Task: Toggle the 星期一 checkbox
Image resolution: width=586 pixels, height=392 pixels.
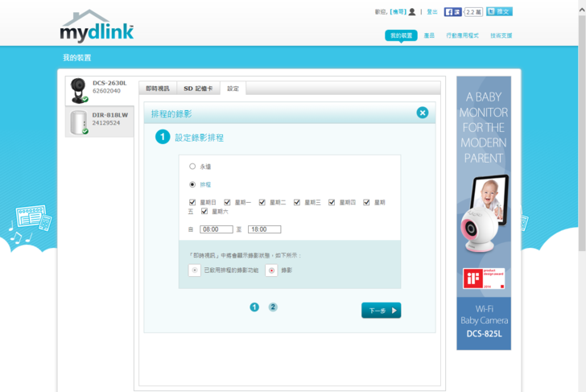Action: (227, 202)
